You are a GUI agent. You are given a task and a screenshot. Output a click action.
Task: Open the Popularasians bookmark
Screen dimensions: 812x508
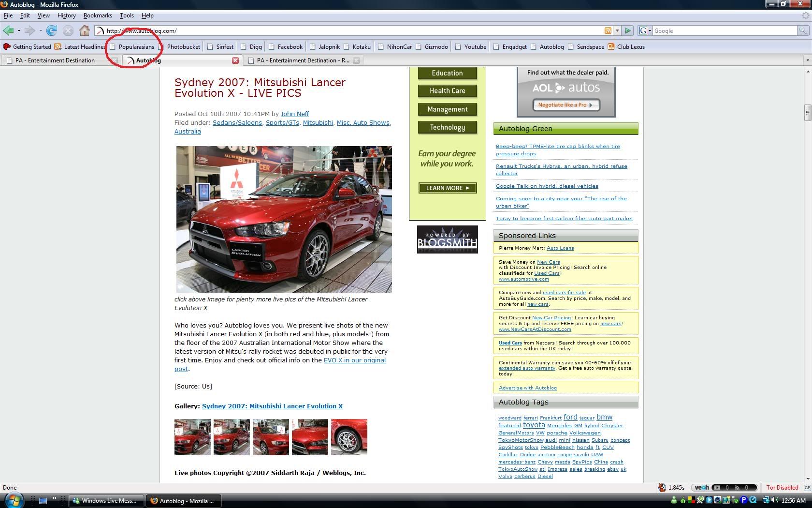tap(132, 47)
